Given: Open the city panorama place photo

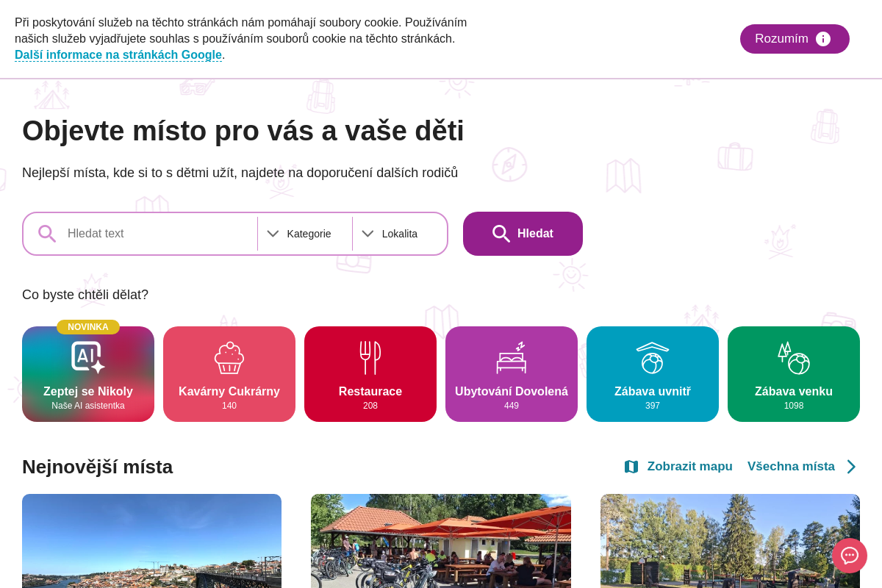Looking at the screenshot, I should point(151,541).
